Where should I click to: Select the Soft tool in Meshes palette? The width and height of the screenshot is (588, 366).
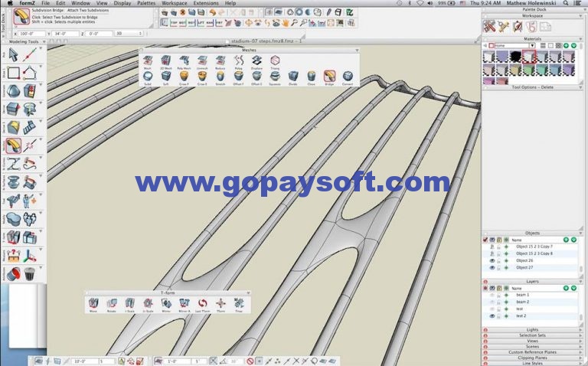pyautogui.click(x=165, y=76)
